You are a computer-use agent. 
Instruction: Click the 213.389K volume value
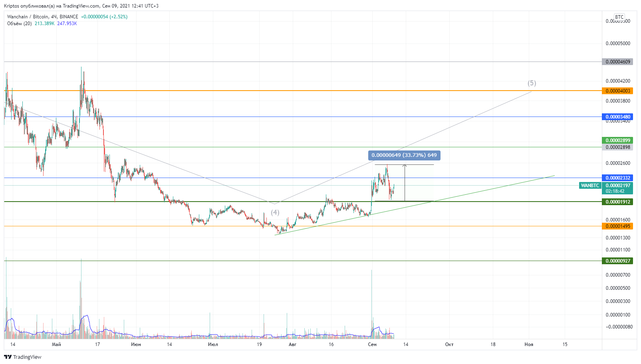44,24
